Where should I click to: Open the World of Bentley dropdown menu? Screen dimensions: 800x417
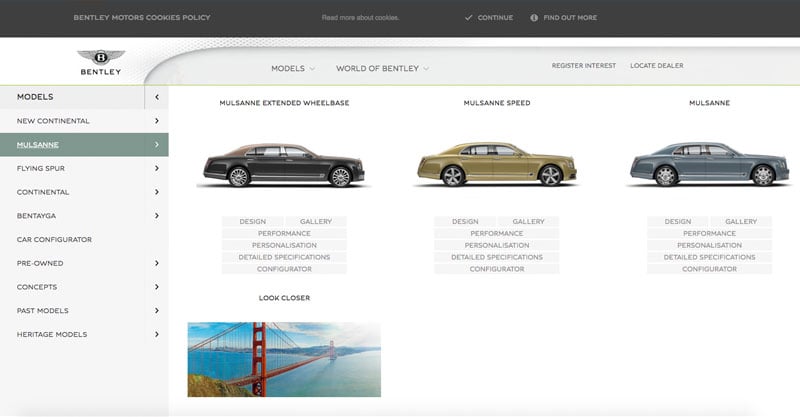point(382,68)
